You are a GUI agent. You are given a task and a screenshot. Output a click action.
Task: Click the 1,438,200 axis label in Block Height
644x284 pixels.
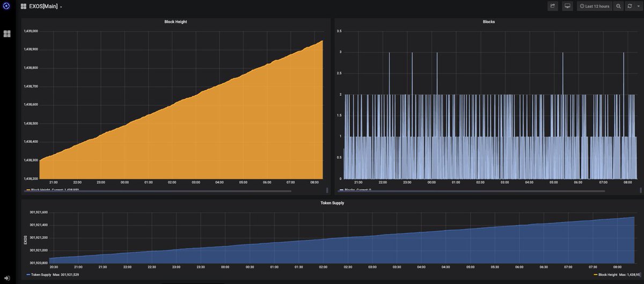(31, 178)
